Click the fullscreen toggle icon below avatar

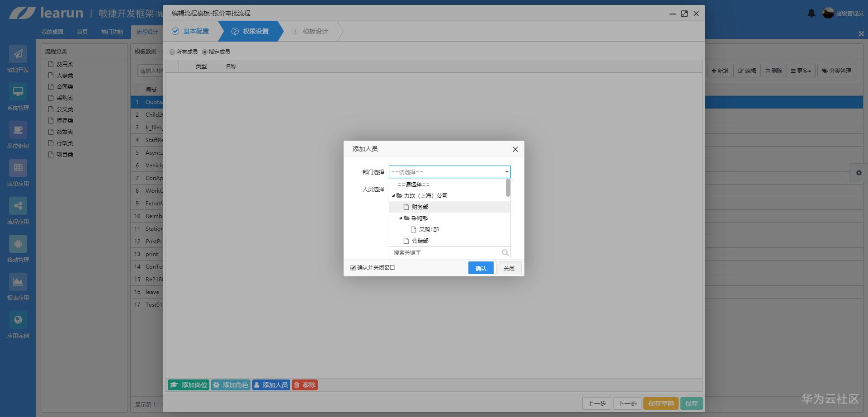[x=861, y=33]
